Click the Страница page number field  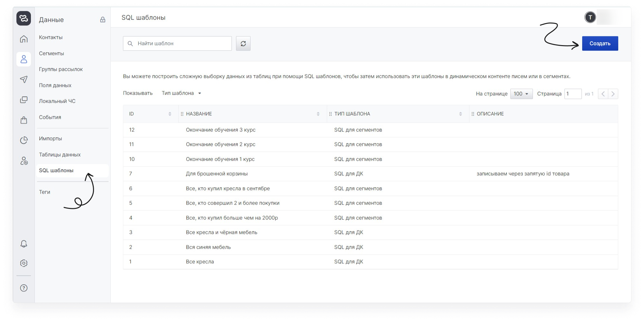click(x=573, y=94)
